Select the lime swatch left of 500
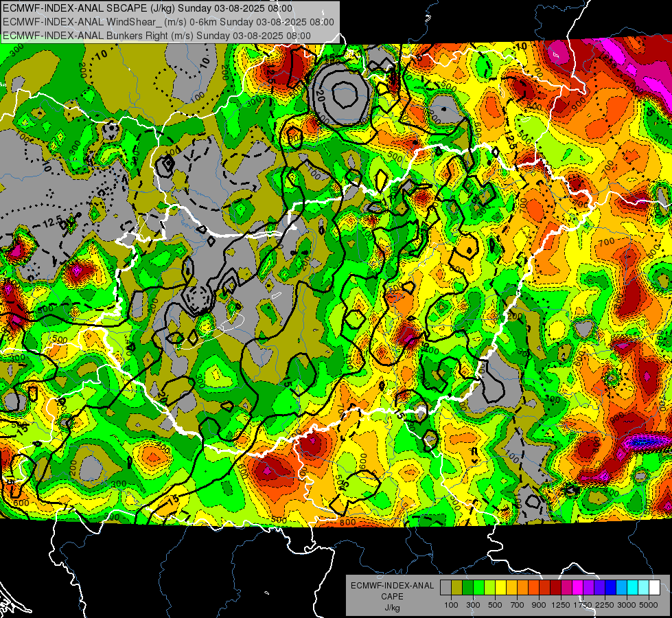 [490, 588]
